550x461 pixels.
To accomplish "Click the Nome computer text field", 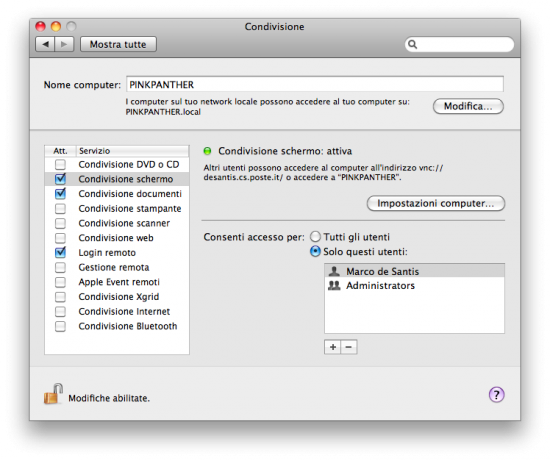I will coord(315,84).
